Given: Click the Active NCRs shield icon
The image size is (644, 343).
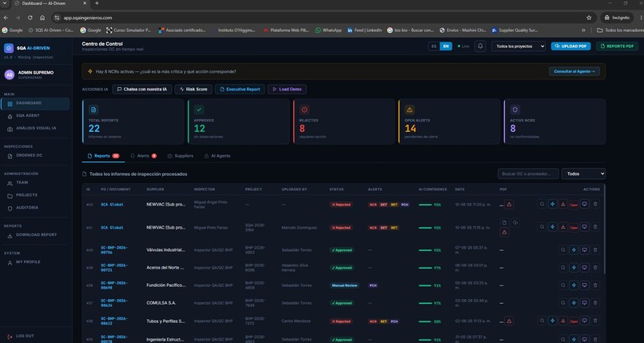Looking at the screenshot, I should tap(515, 110).
